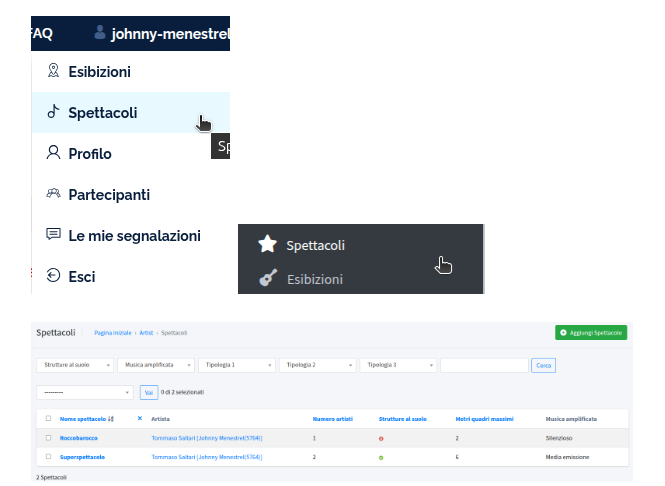The image size is (665, 486).
Task: Click the Esibizioni award icon in menu
Action: point(54,71)
